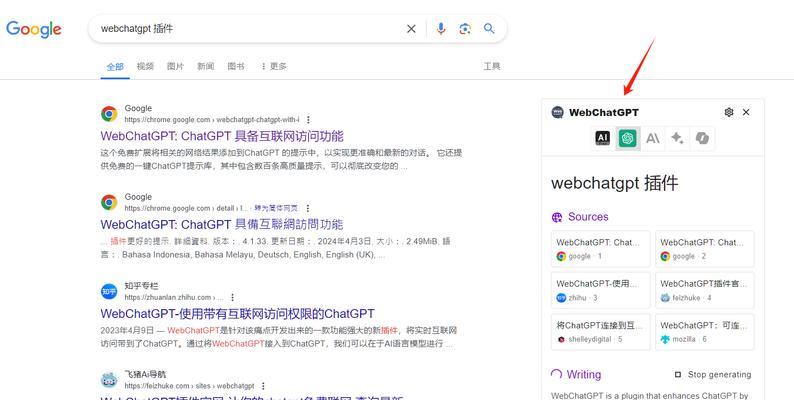Open result WebChatGPT: ChatGPT 具備互聯網訪問功能

click(222, 225)
